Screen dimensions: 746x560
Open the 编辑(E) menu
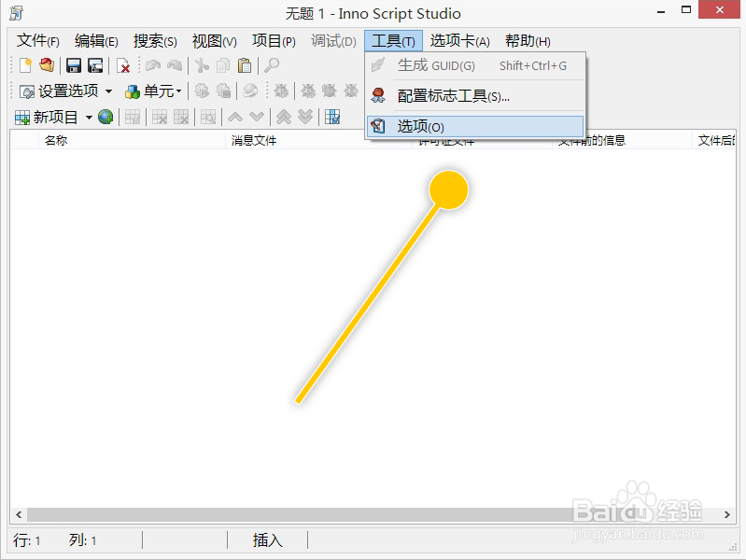96,41
